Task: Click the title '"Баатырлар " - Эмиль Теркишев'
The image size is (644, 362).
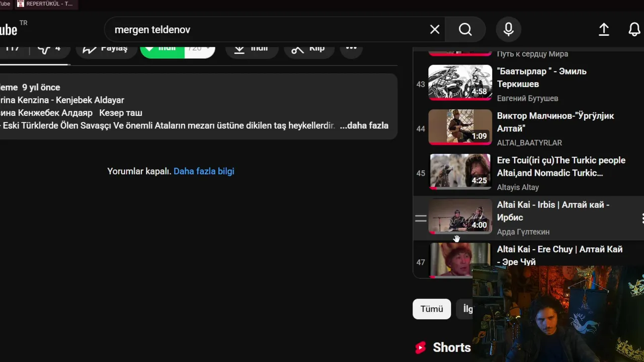Action: point(542,77)
